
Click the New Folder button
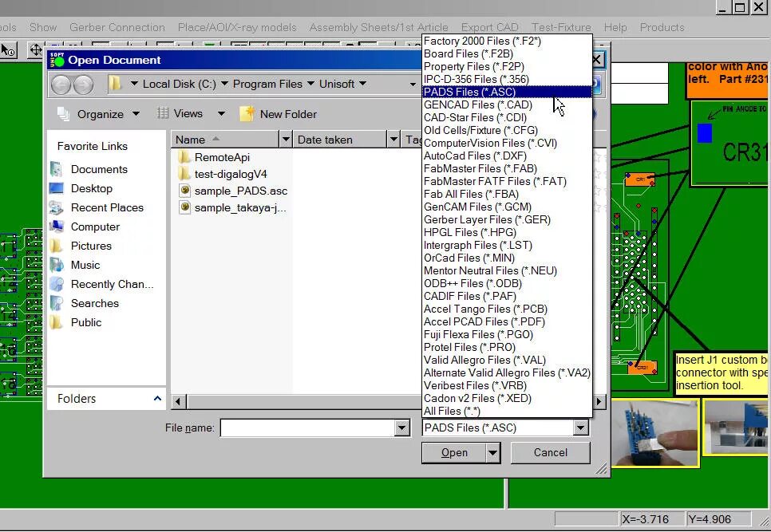point(279,114)
